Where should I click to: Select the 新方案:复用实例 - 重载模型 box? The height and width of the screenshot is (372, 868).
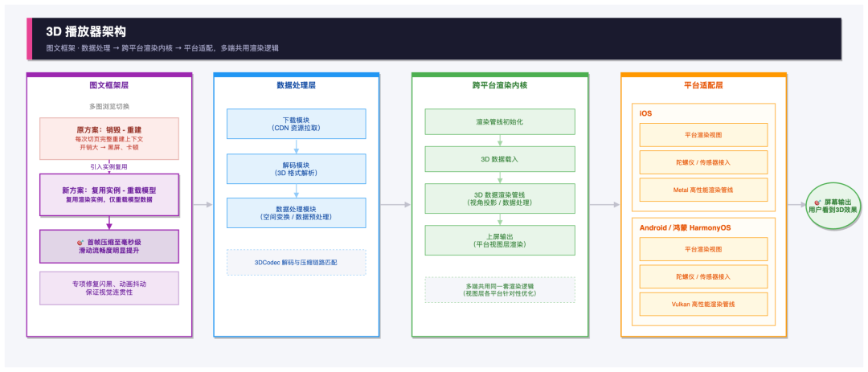[109, 194]
